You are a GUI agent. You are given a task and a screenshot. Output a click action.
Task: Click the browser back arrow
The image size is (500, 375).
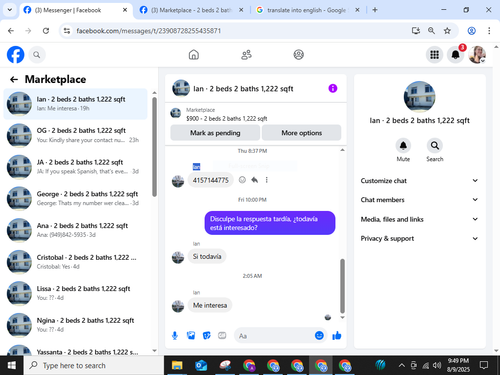(11, 31)
